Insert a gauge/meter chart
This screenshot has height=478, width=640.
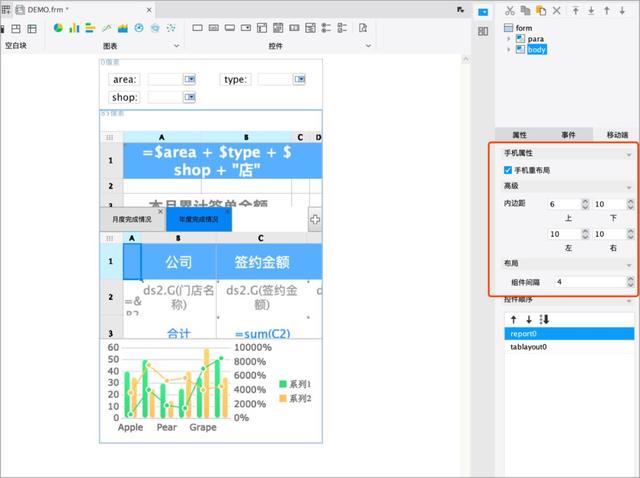(139, 28)
